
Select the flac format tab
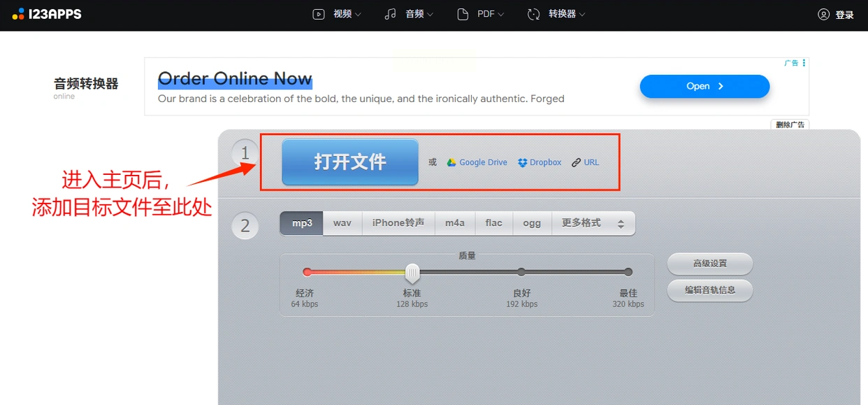[494, 223]
